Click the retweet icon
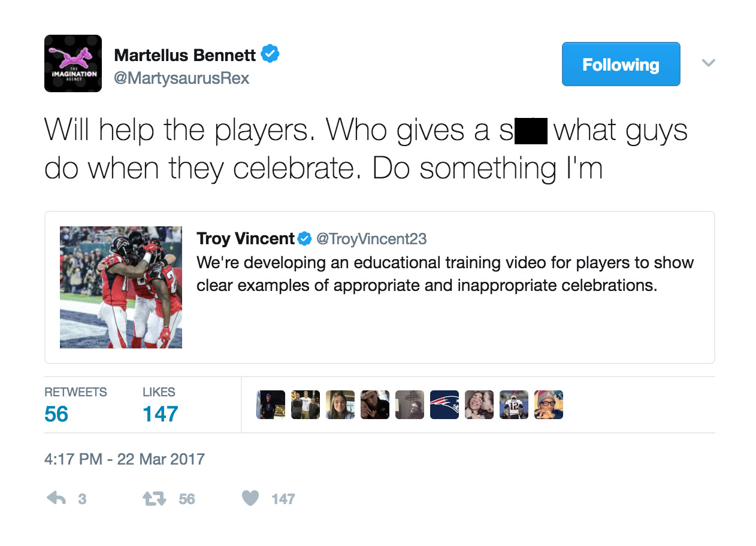Viewport: 756px width, 546px height. click(x=155, y=498)
